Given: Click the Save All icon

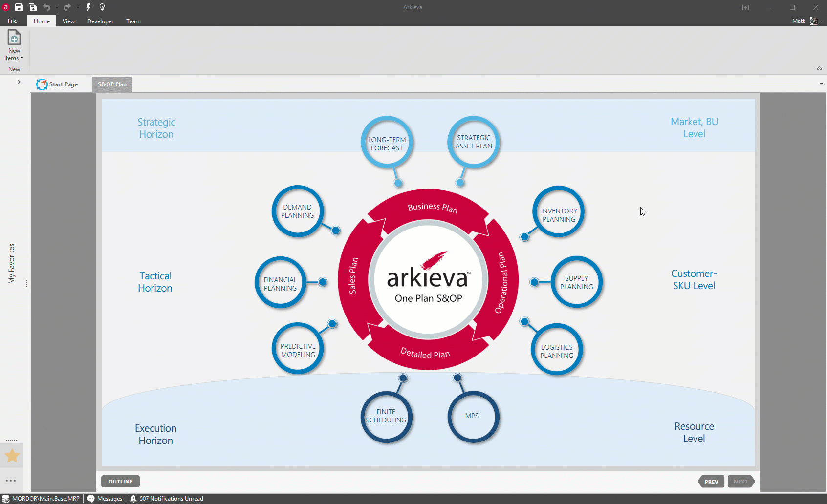Looking at the screenshot, I should pyautogui.click(x=33, y=7).
